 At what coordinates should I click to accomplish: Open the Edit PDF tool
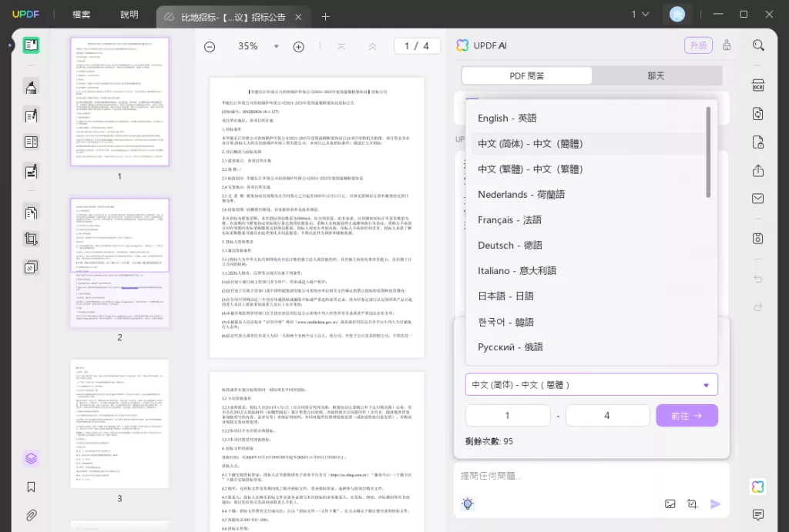[x=31, y=115]
